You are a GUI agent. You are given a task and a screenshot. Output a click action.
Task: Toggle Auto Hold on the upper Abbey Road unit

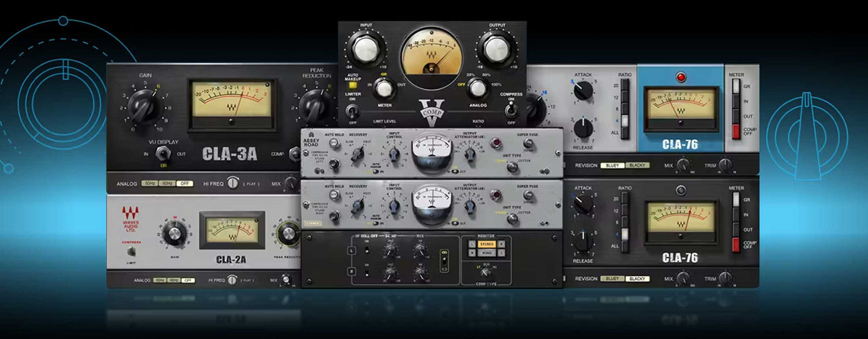click(x=334, y=144)
